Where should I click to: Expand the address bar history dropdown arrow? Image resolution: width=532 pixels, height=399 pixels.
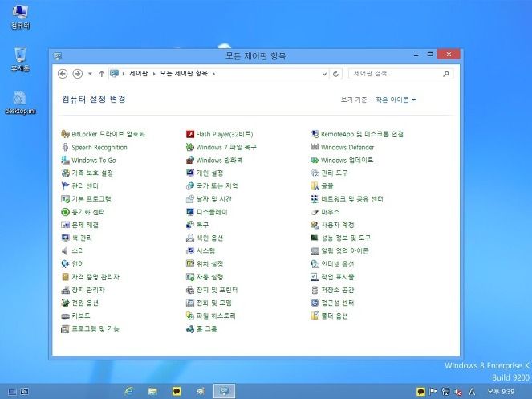pyautogui.click(x=324, y=74)
